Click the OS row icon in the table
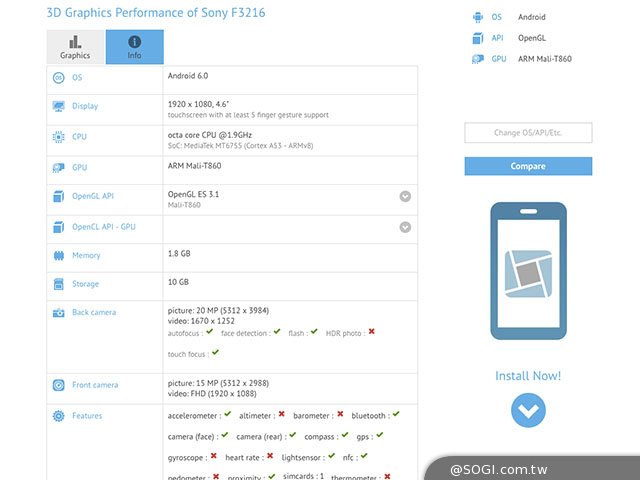Viewport: 640px width, 480px height. coord(58,78)
